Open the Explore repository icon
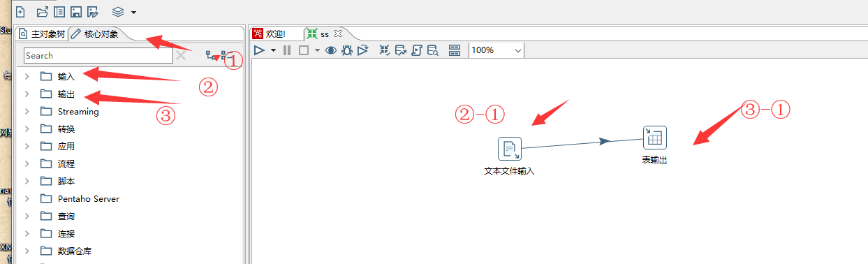 [59, 12]
